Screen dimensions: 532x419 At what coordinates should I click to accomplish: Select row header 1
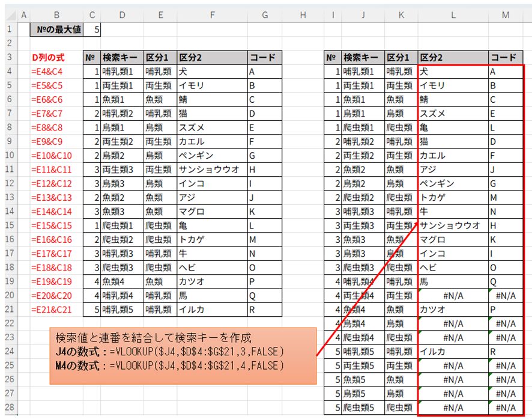9,28
